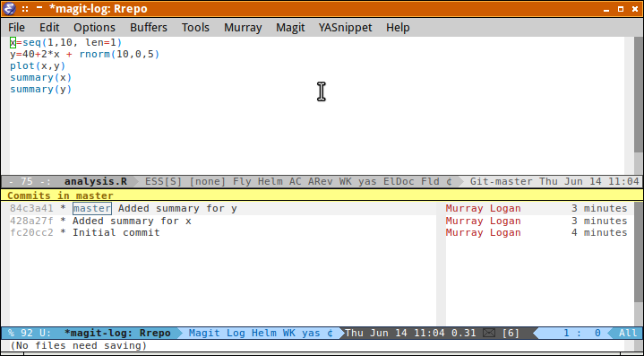Viewport: 644px width, 356px height.
Task: Click the code line beginning 'y=40+2*x'
Action: (84, 54)
